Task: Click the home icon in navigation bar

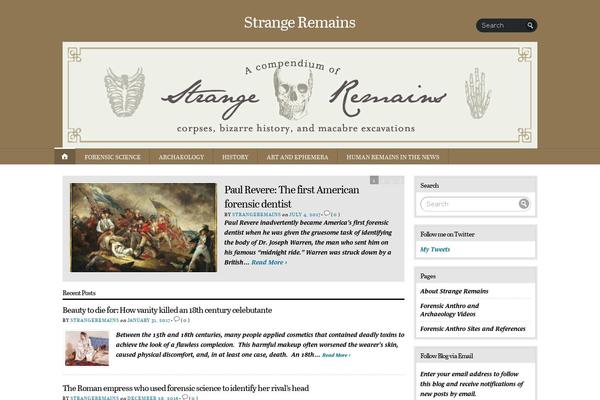Action: (x=65, y=157)
